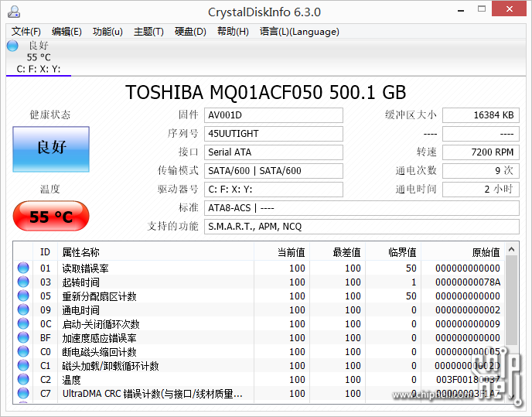This screenshot has height=417, width=532.
Task: Select the 加速度感应错误率 attribute name
Action: pyautogui.click(x=100, y=338)
